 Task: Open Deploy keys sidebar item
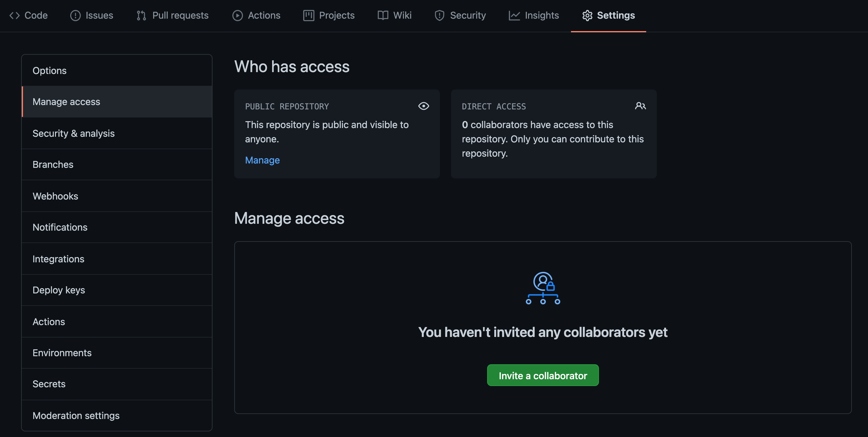click(59, 290)
